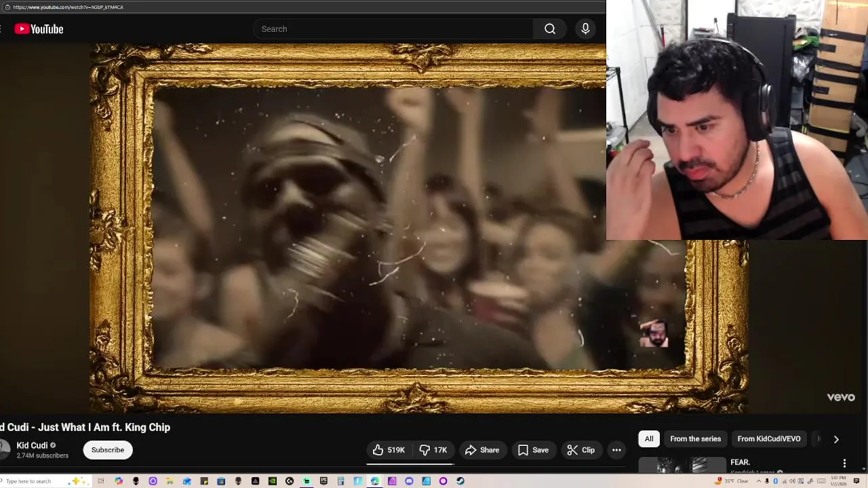Open the FEAR. video thumbnail
Image resolution: width=868 pixels, height=488 pixels.
pos(682,465)
